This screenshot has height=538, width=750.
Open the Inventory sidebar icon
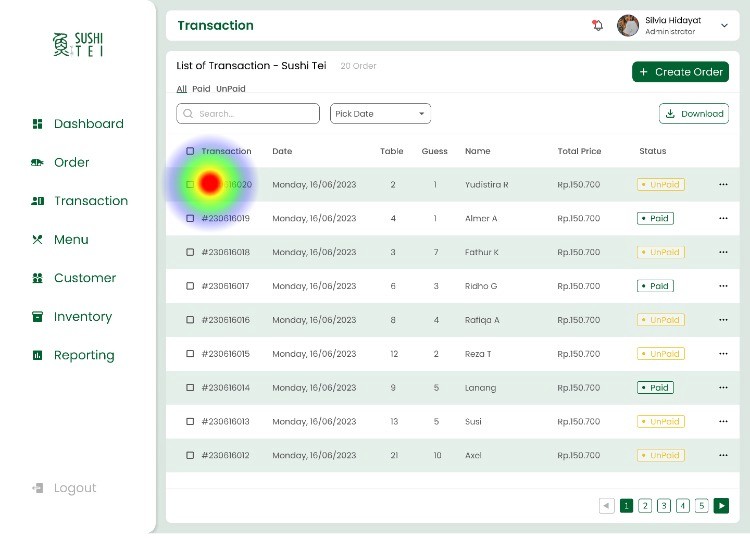(37, 317)
